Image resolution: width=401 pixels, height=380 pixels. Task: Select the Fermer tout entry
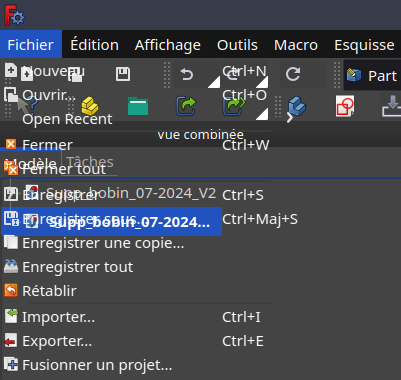136,169
